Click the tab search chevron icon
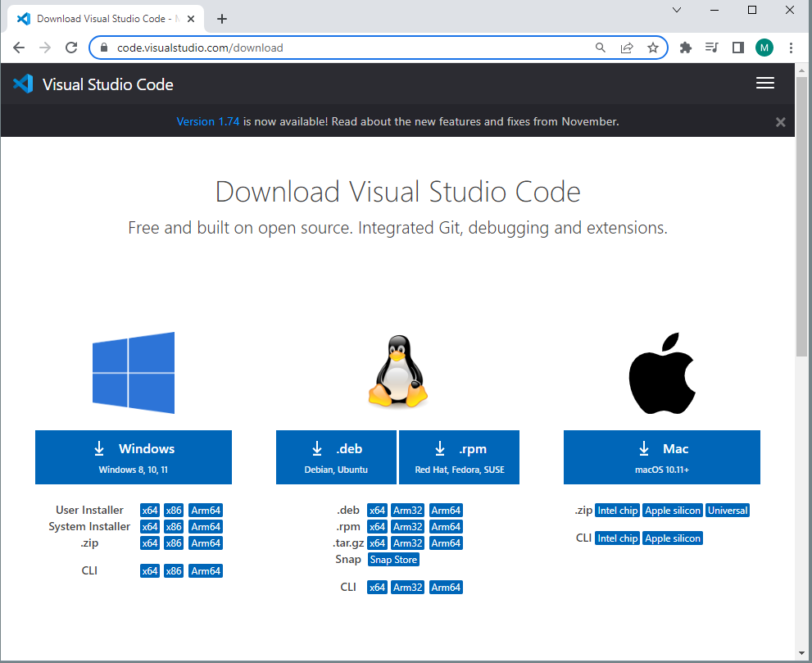The image size is (812, 663). [x=676, y=10]
